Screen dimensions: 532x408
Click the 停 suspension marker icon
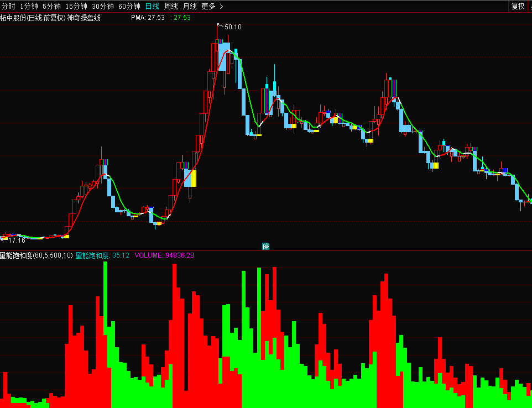tap(265, 246)
